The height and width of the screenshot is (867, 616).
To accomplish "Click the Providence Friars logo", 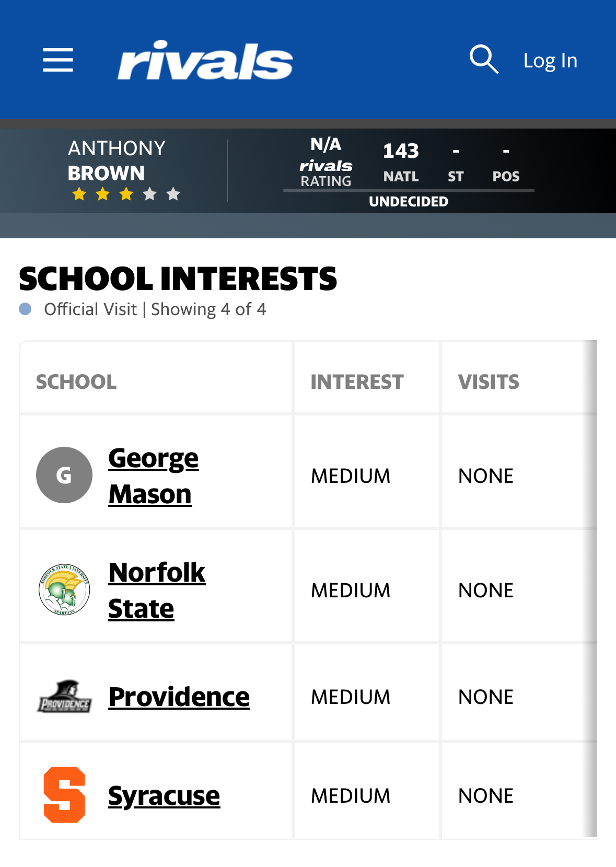I will click(64, 697).
